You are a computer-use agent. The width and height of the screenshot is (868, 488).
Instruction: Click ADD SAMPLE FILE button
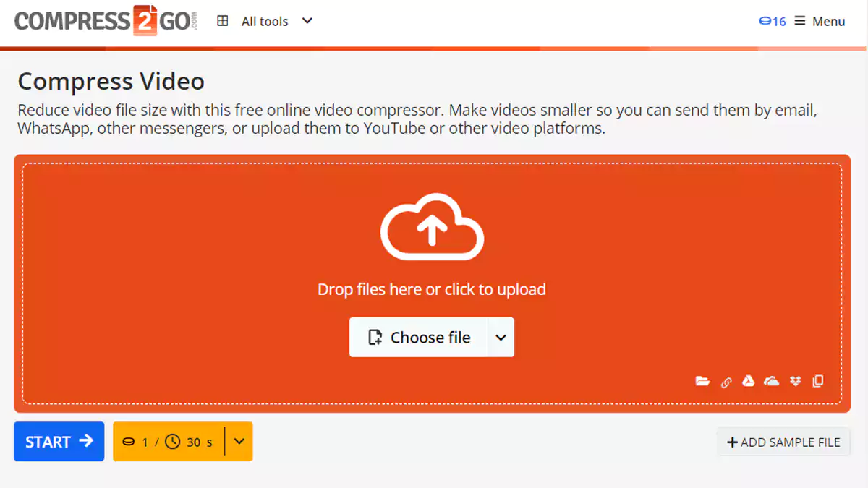[x=783, y=442]
